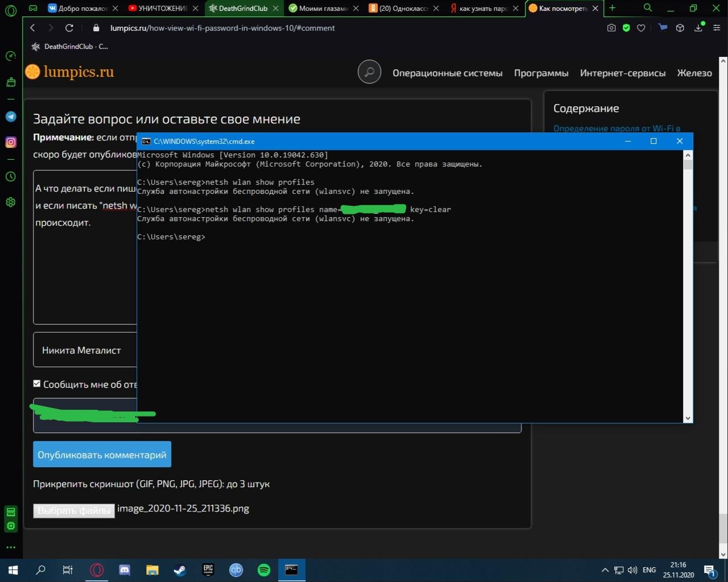Click the volume icon in system tray

pos(632,570)
